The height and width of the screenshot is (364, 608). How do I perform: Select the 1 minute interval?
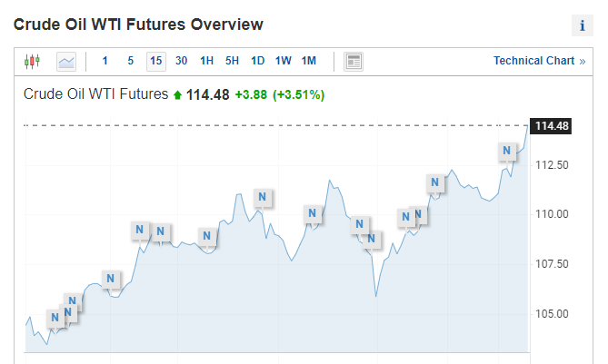[105, 61]
